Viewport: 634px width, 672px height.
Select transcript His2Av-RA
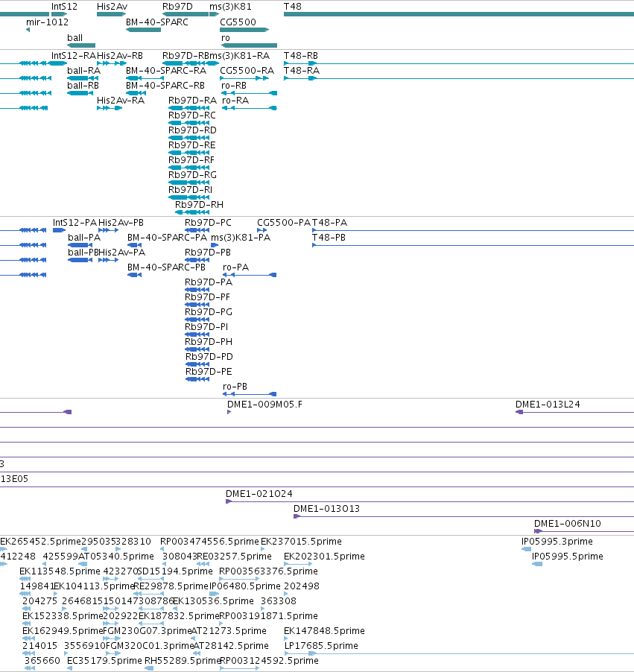click(121, 101)
